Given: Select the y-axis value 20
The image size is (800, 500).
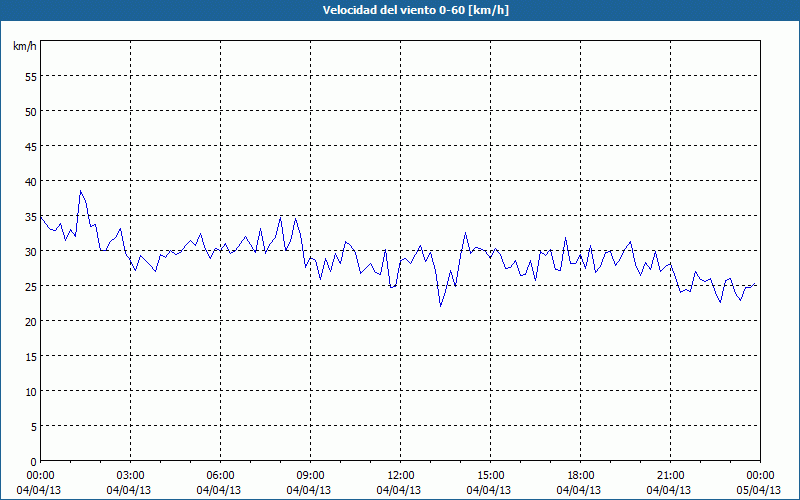Looking at the screenshot, I should (x=31, y=321).
